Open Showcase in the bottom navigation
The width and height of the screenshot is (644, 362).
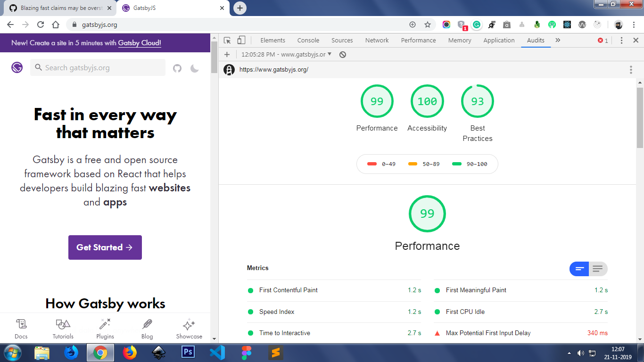pyautogui.click(x=189, y=329)
